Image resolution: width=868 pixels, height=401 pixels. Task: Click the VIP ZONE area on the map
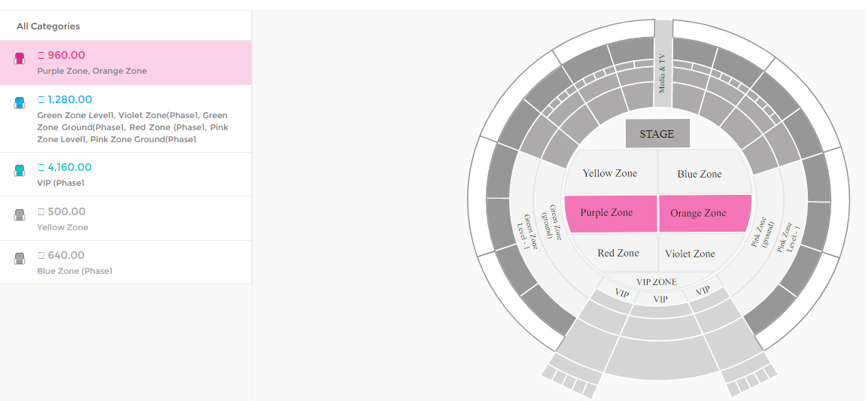[x=657, y=281]
